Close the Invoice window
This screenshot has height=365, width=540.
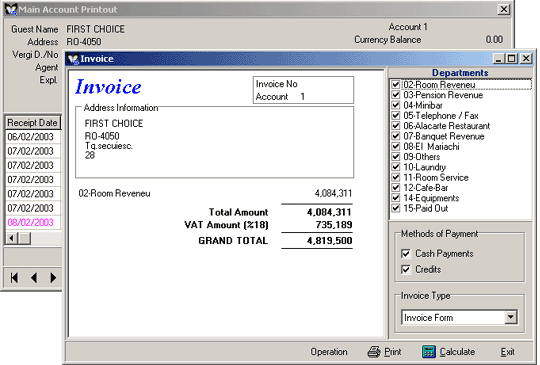pyautogui.click(x=526, y=59)
